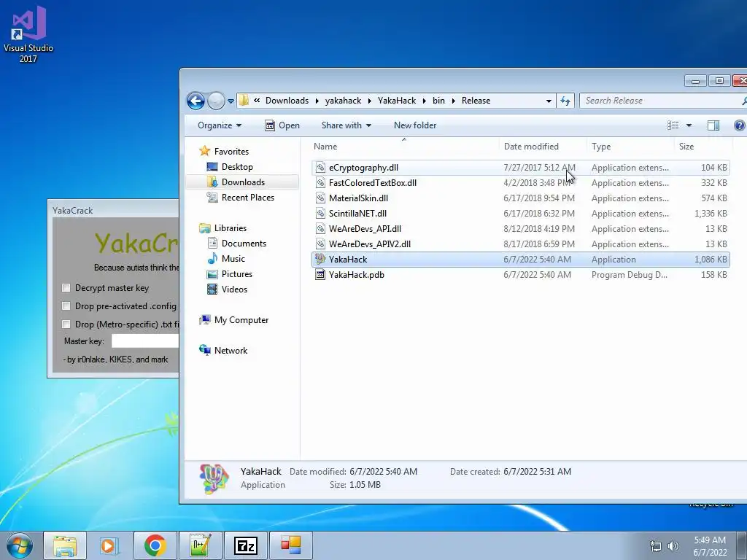Open the Organize menu

(x=220, y=125)
